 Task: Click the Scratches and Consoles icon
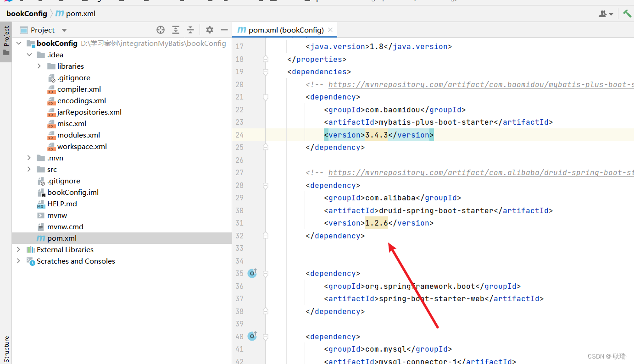(31, 261)
